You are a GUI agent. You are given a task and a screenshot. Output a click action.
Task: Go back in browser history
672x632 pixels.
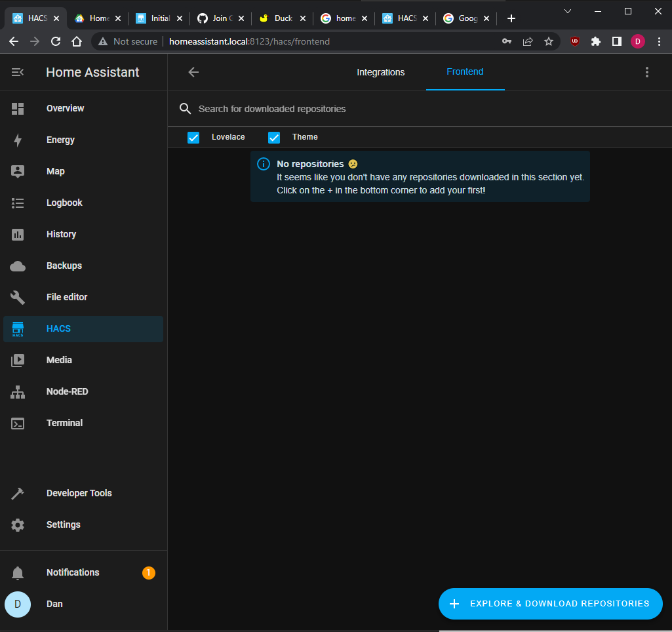point(14,41)
